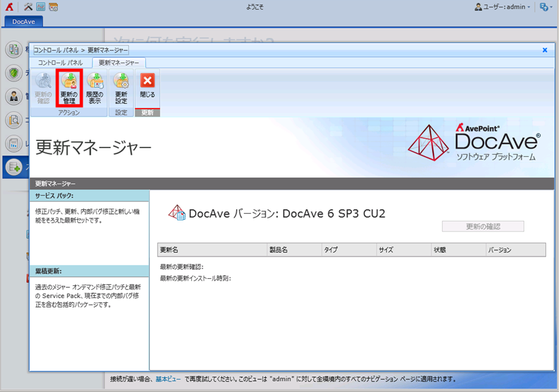Switch to the コントロール パネル tab
The width and height of the screenshot is (559, 392).
click(x=61, y=62)
